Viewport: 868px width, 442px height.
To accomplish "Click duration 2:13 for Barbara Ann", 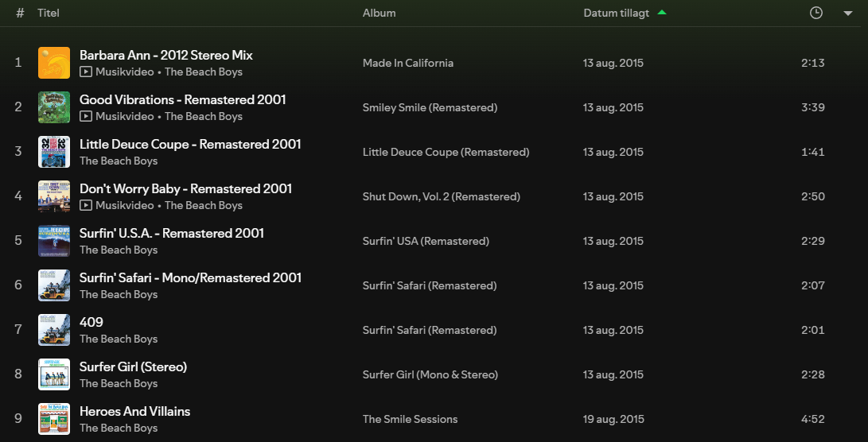I will tap(812, 63).
